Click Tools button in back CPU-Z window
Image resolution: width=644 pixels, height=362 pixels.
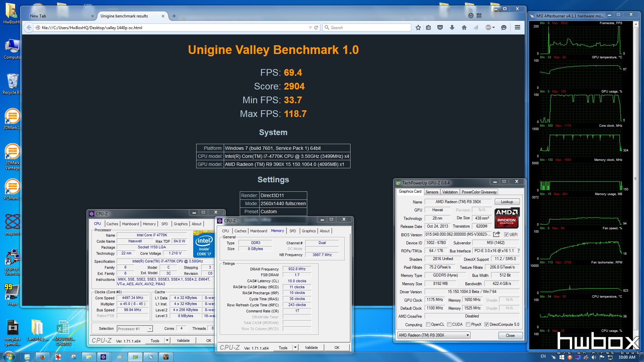[x=155, y=341]
